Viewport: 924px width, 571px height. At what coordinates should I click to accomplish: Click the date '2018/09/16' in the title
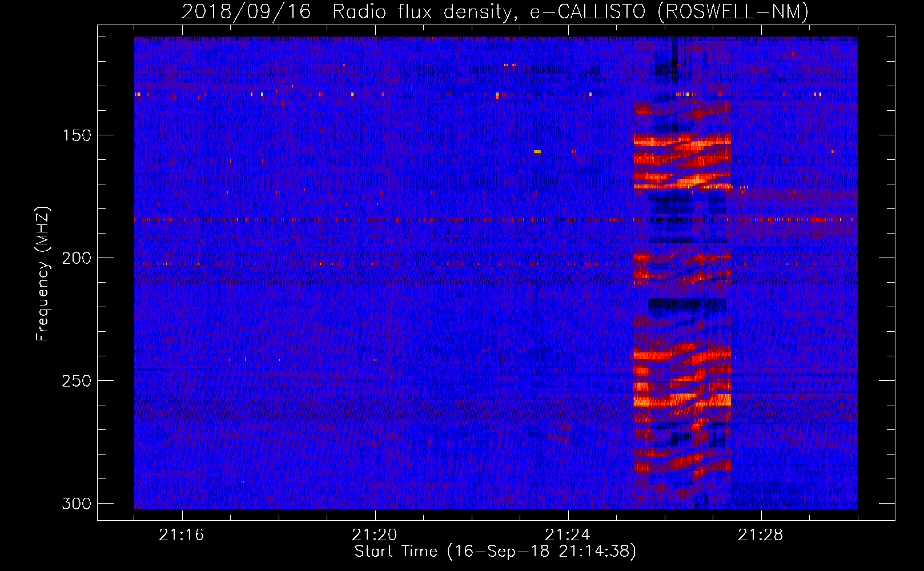point(247,11)
